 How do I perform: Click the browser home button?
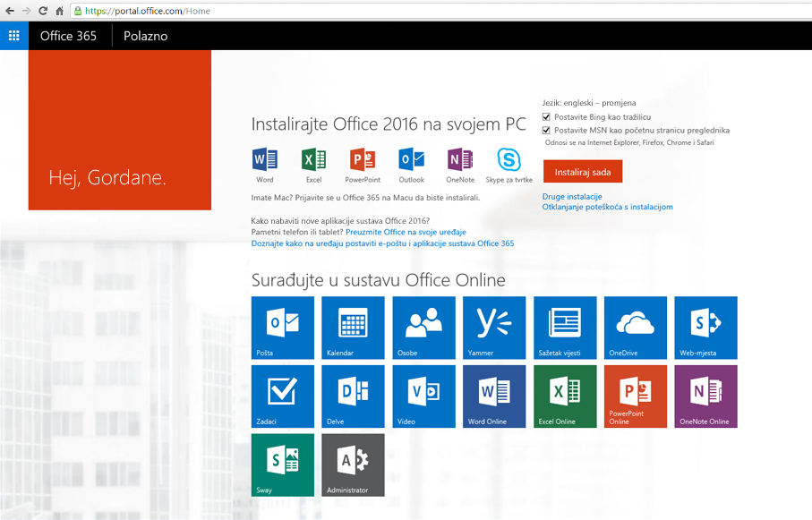click(60, 11)
